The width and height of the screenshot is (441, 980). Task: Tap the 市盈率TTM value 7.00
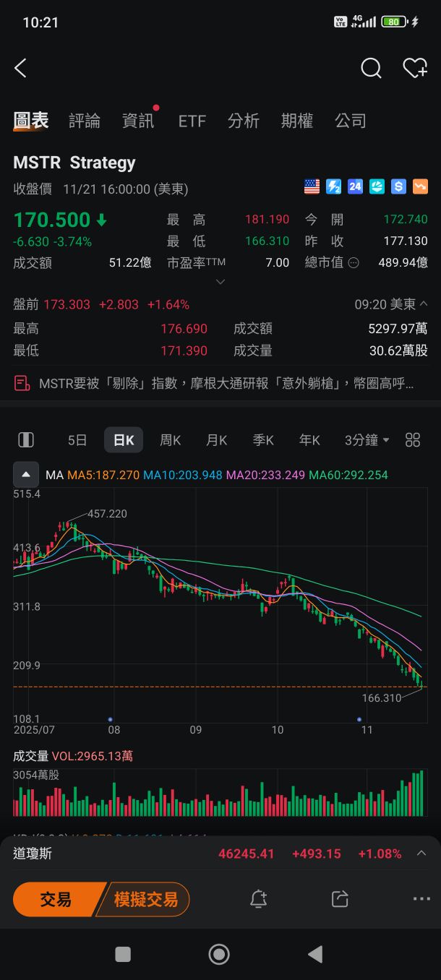tap(278, 262)
